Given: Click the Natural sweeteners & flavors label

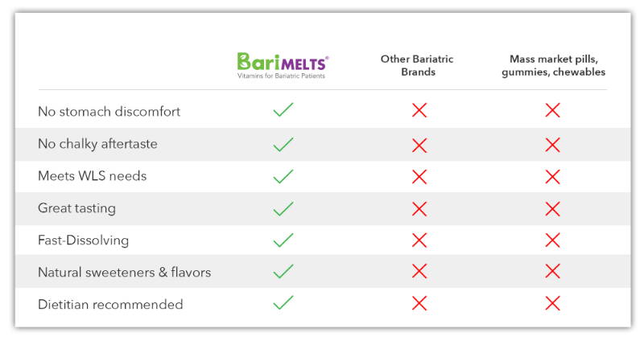Looking at the screenshot, I should click(x=124, y=272).
